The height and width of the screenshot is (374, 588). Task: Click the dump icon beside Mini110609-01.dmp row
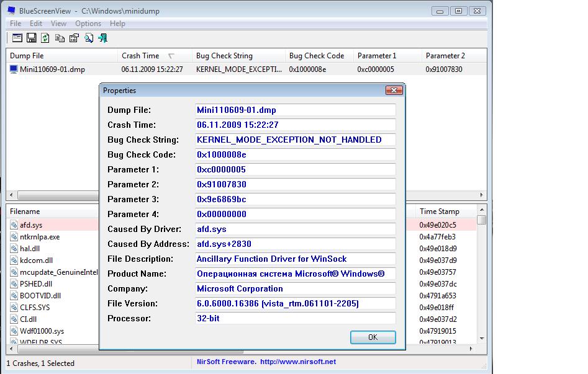[x=14, y=69]
